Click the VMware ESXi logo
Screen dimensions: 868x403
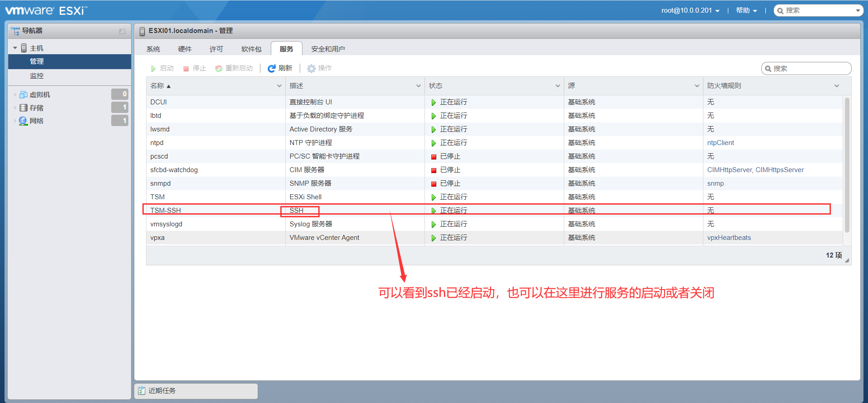pyautogui.click(x=46, y=10)
